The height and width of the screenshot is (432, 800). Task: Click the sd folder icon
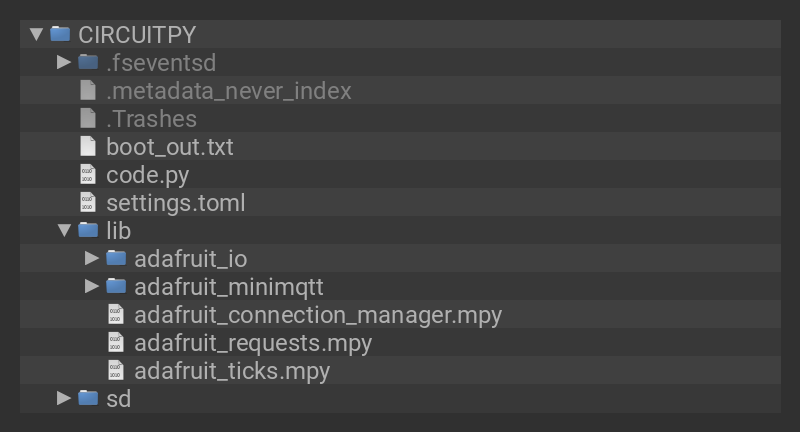[x=88, y=398]
